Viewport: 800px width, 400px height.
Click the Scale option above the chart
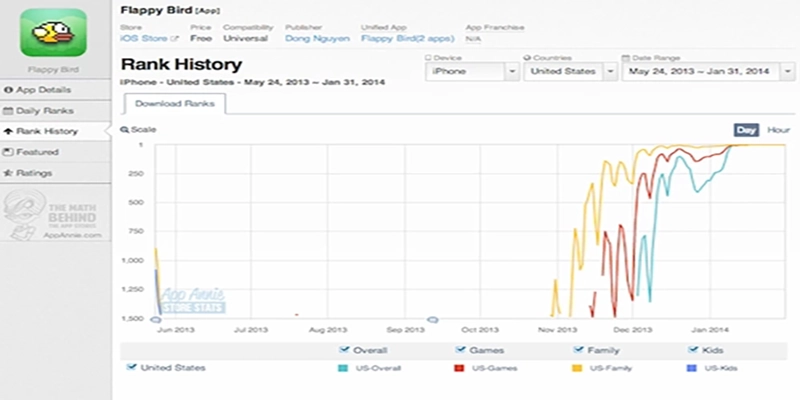click(x=138, y=130)
